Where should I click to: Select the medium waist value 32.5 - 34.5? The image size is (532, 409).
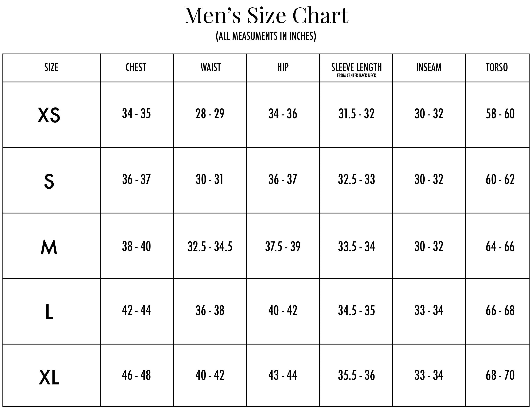pyautogui.click(x=210, y=247)
